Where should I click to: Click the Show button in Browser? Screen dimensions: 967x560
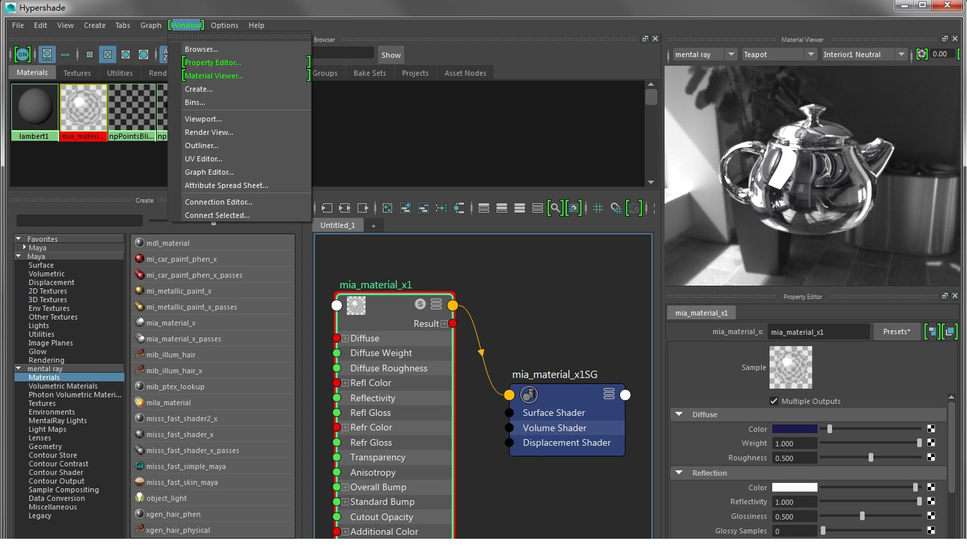click(391, 55)
